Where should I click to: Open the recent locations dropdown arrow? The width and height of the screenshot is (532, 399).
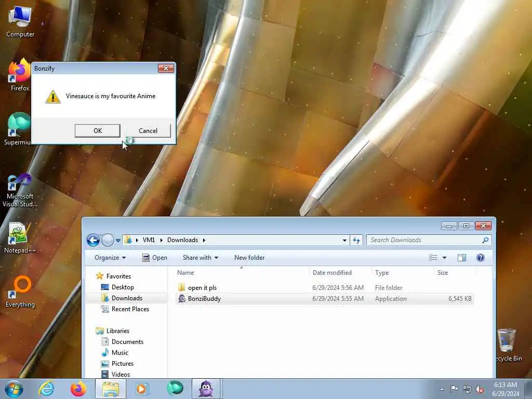(118, 240)
